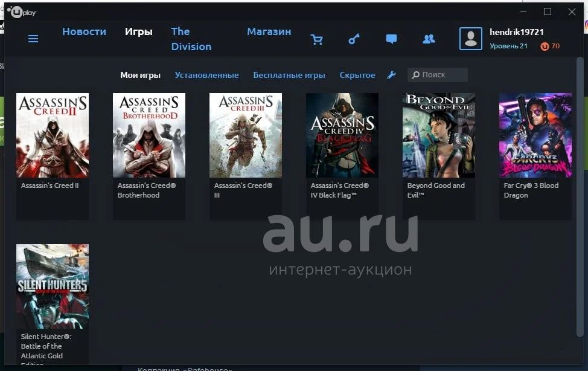The image size is (588, 371).
Task: Open the shopping cart
Action: pyautogui.click(x=317, y=39)
